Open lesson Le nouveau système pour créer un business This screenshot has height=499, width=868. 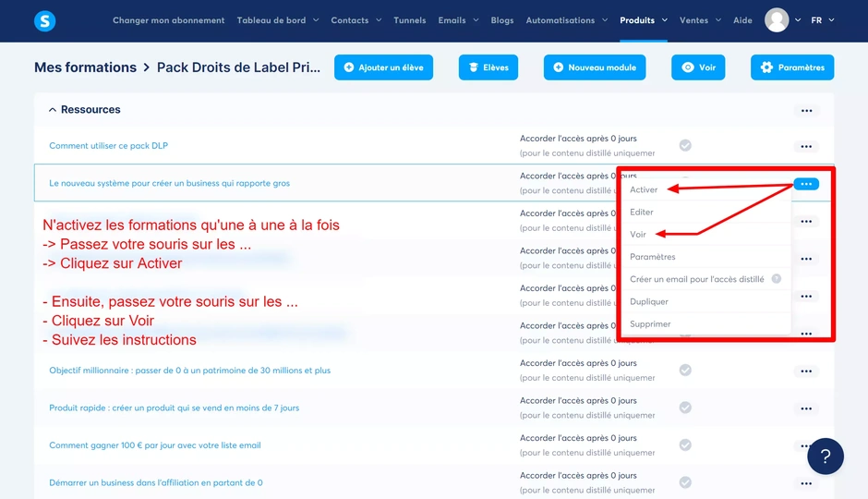pos(169,183)
